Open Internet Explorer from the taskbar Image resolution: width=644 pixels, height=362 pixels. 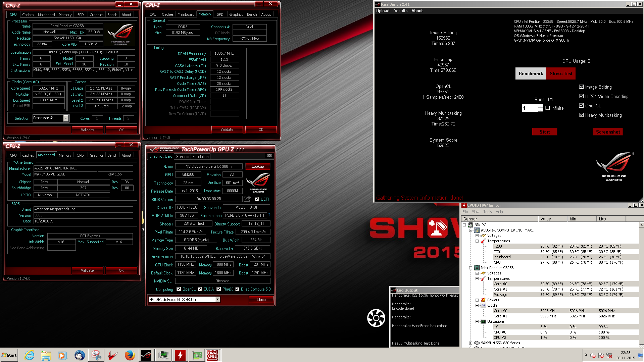(29, 355)
